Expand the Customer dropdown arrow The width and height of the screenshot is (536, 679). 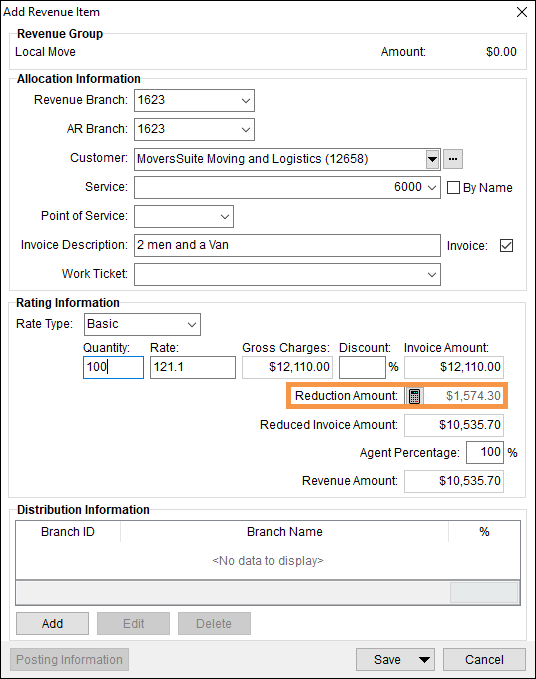coord(432,159)
